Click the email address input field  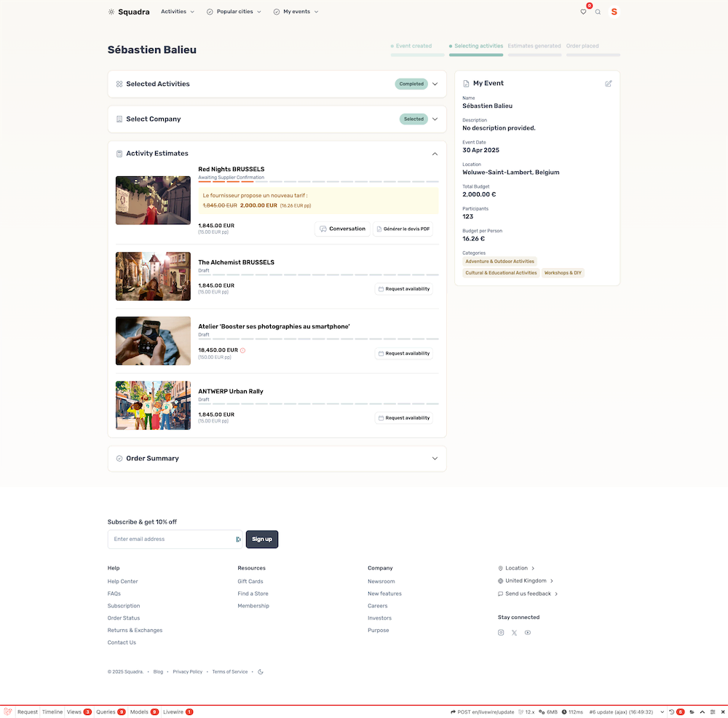(x=167, y=539)
